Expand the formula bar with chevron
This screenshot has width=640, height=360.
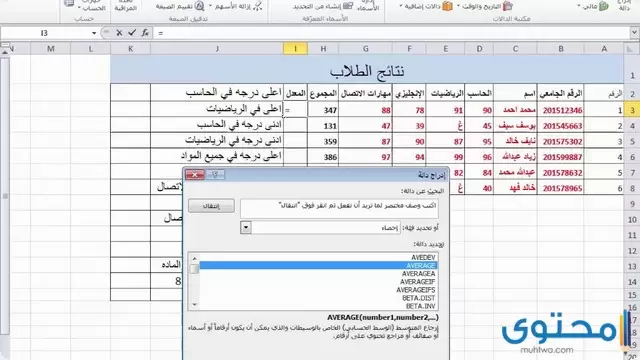(x=634, y=33)
